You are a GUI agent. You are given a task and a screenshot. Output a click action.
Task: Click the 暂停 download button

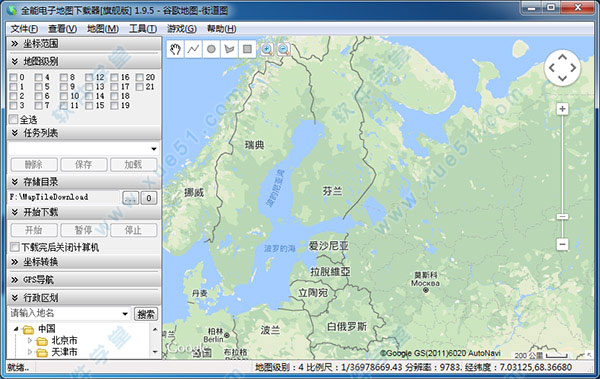click(84, 230)
